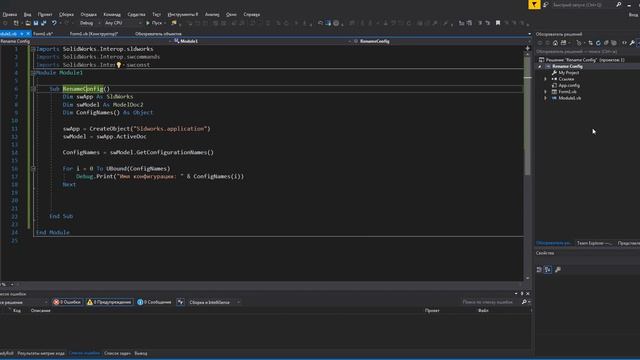Image resolution: width=640 pixels, height=360 pixels.
Task: Click the Open File toolbar icon
Action: [28, 23]
